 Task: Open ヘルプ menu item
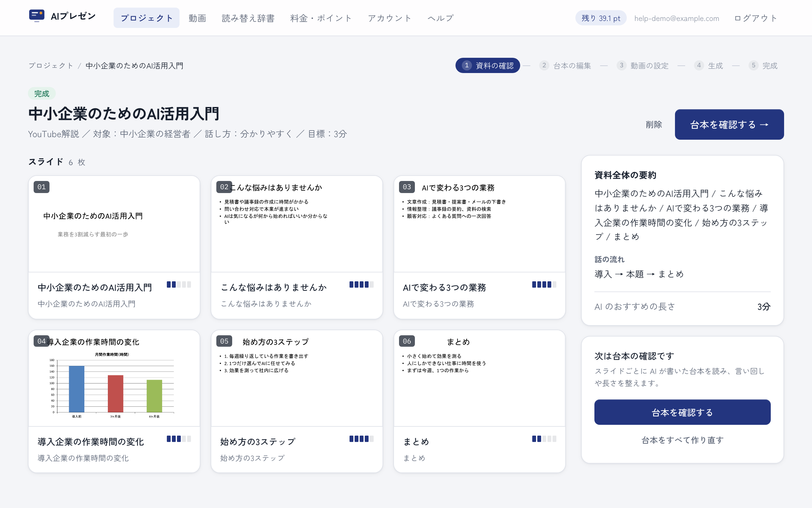pos(441,18)
